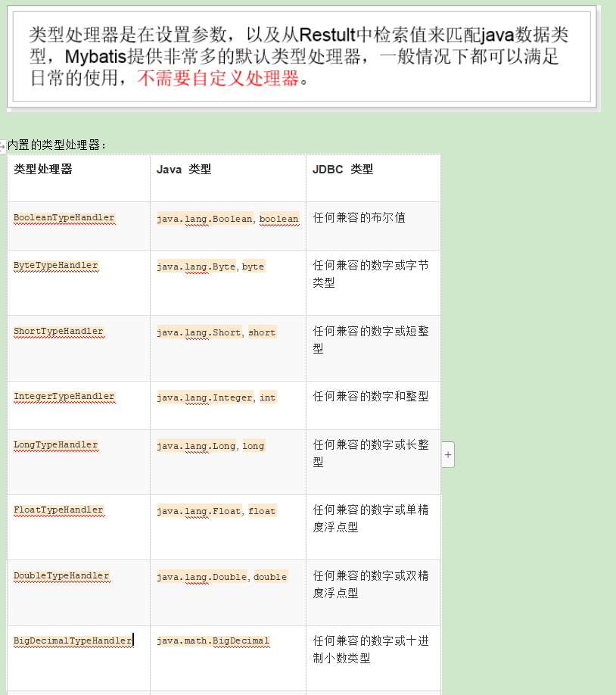
Task: Click the java.lang.Double text
Action: 202,577
